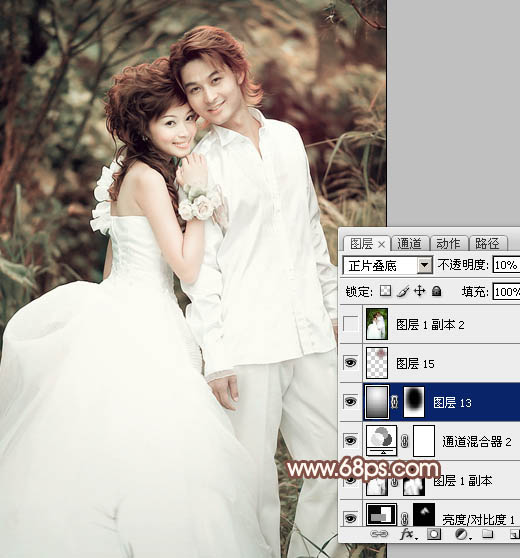Switch to 路径 tab

[x=487, y=244]
